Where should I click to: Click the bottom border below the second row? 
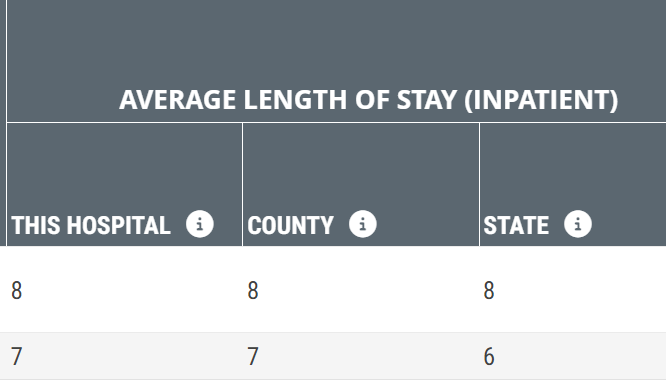pyautogui.click(x=333, y=379)
